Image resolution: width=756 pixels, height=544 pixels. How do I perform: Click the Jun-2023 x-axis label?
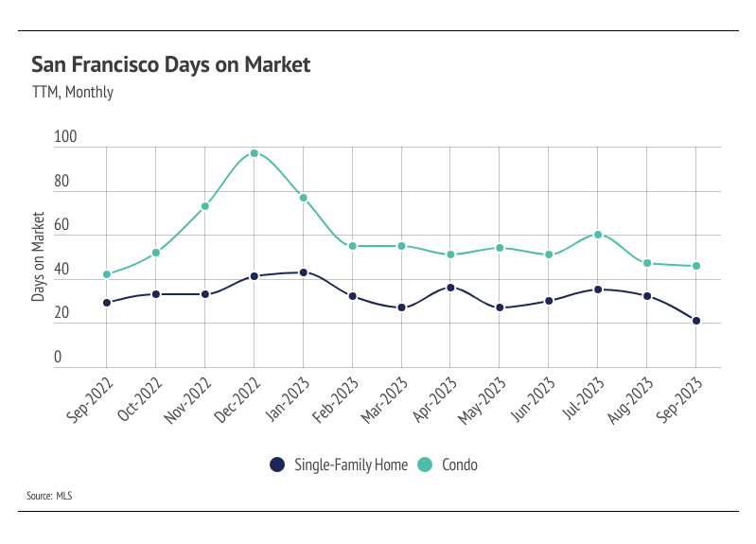tap(534, 398)
